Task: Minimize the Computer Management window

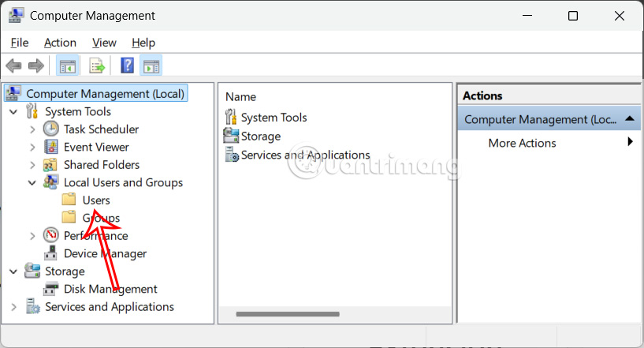Action: (527, 16)
